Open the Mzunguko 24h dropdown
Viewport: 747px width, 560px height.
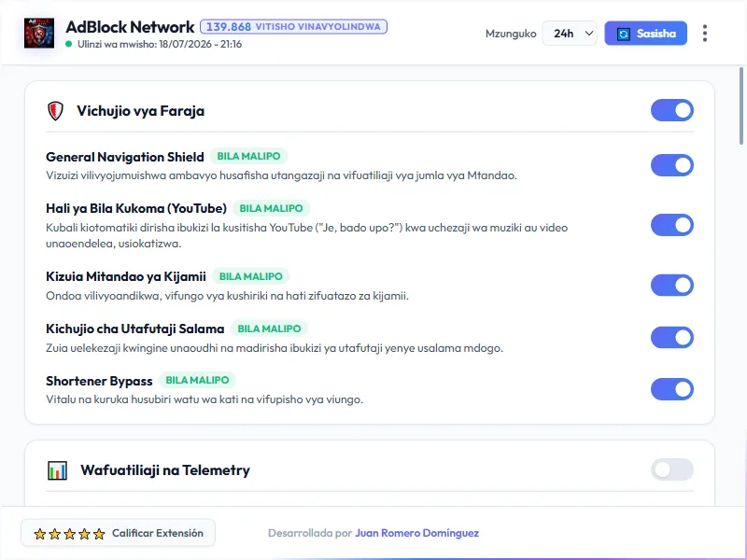click(570, 34)
